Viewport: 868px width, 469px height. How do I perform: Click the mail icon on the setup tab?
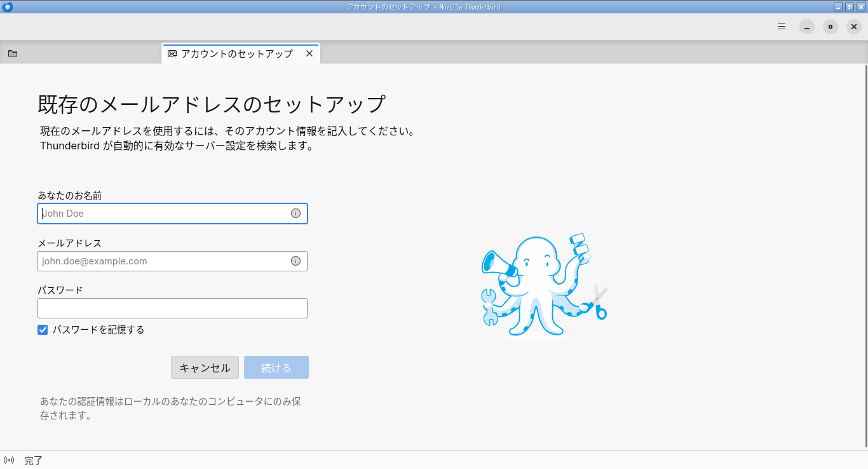point(171,54)
